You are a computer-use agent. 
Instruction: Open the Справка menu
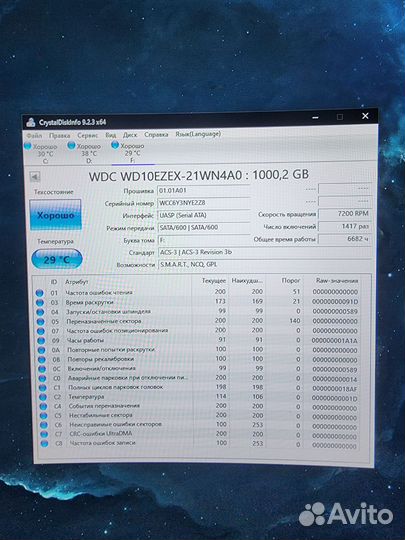156,134
